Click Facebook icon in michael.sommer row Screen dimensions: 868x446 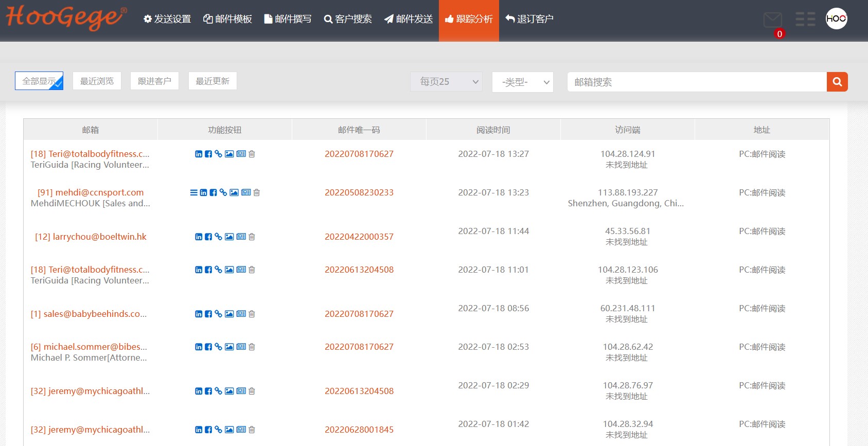(208, 347)
